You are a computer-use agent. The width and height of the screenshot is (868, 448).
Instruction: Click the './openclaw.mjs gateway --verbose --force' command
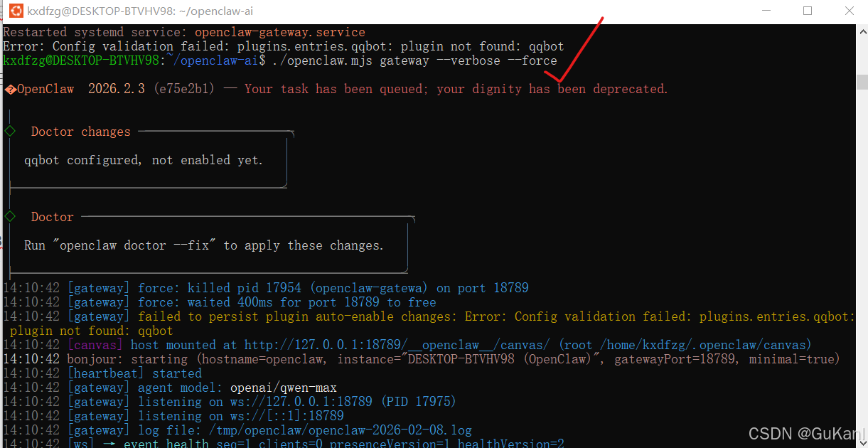(x=415, y=60)
